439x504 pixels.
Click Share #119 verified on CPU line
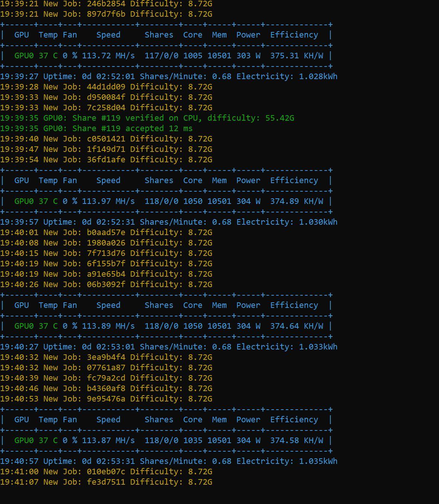147,118
